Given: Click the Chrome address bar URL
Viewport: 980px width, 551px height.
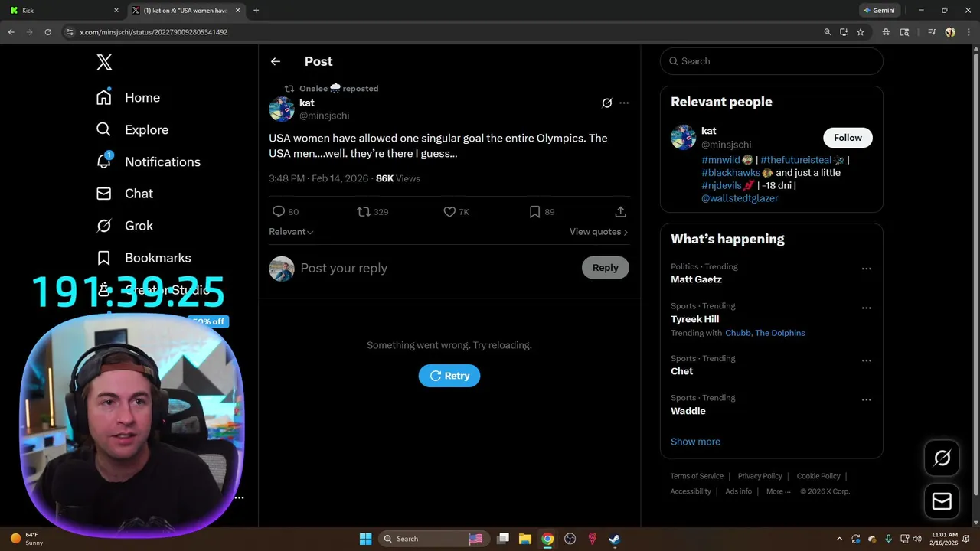Looking at the screenshot, I should (x=154, y=32).
